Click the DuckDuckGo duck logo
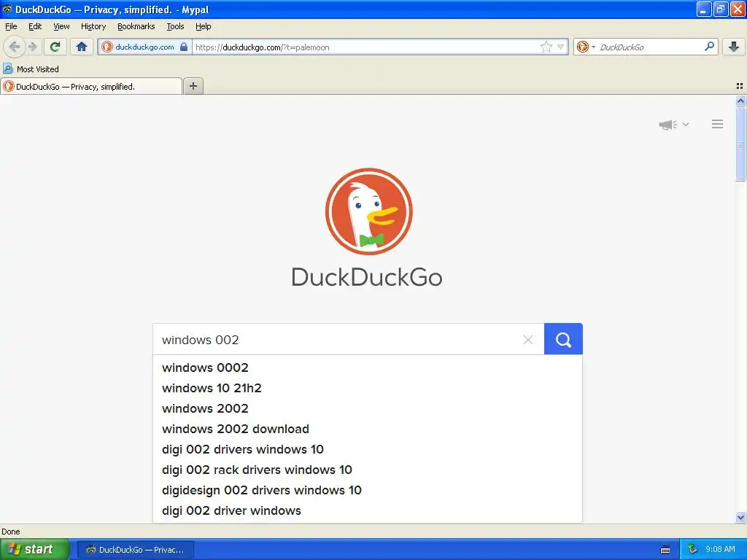Image resolution: width=747 pixels, height=560 pixels. [x=368, y=211]
